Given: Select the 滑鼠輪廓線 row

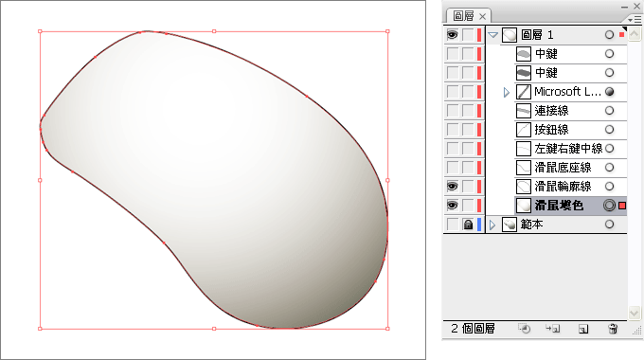Looking at the screenshot, I should (570, 187).
